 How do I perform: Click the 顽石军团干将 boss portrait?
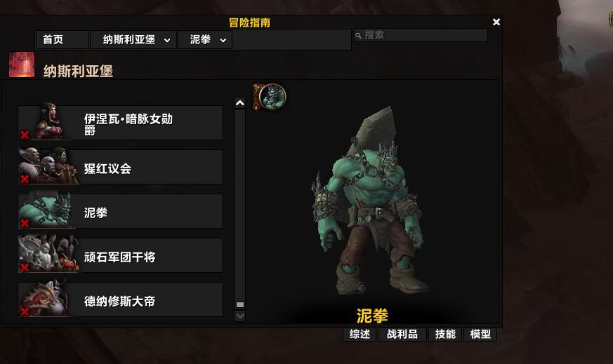click(48, 254)
